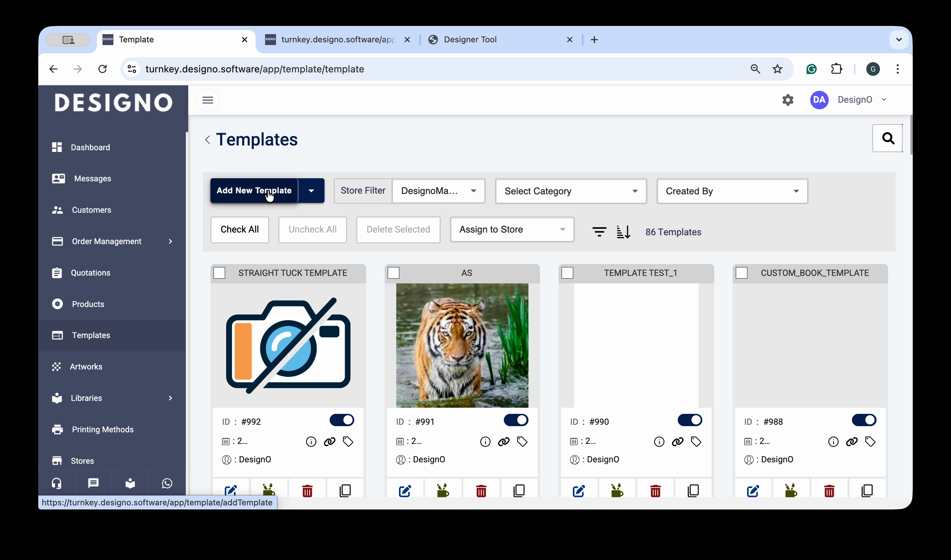This screenshot has width=951, height=560.
Task: Click the filter lines icon in the toolbar
Action: (599, 232)
